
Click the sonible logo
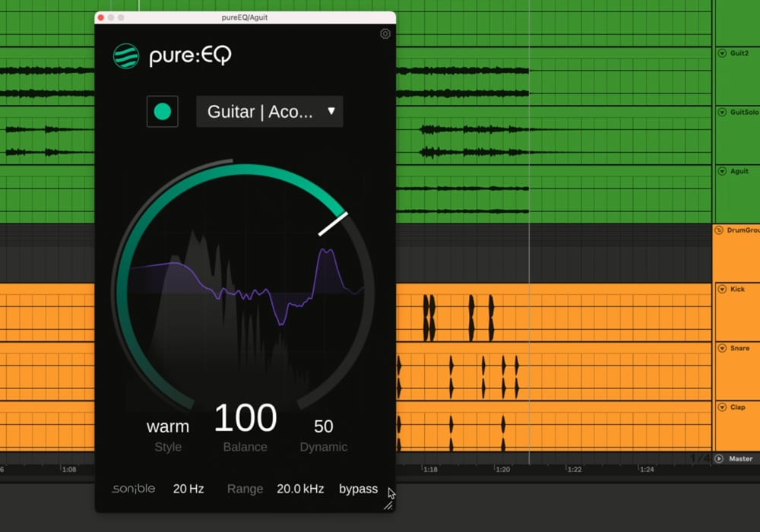[134, 489]
